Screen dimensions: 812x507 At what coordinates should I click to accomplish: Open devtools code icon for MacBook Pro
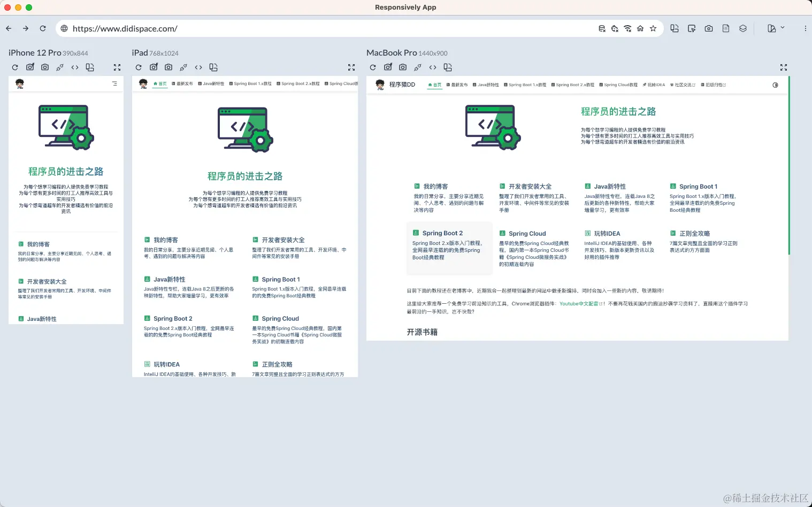pos(433,67)
